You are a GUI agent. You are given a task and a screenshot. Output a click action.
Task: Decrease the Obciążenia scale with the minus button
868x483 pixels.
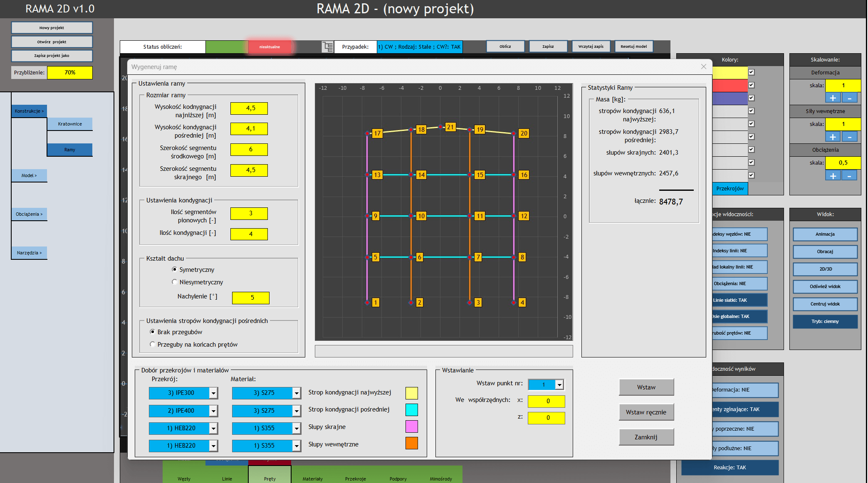click(x=849, y=176)
